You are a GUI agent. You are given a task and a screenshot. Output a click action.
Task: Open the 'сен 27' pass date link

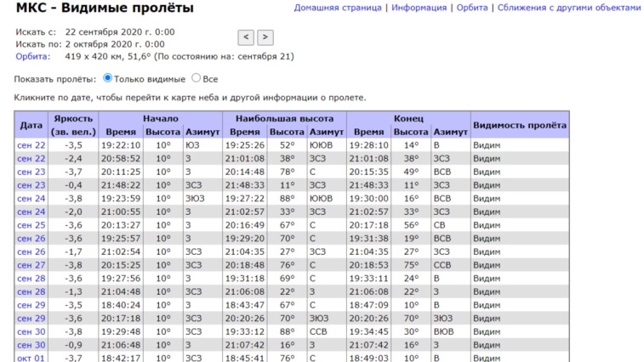pyautogui.click(x=31, y=265)
